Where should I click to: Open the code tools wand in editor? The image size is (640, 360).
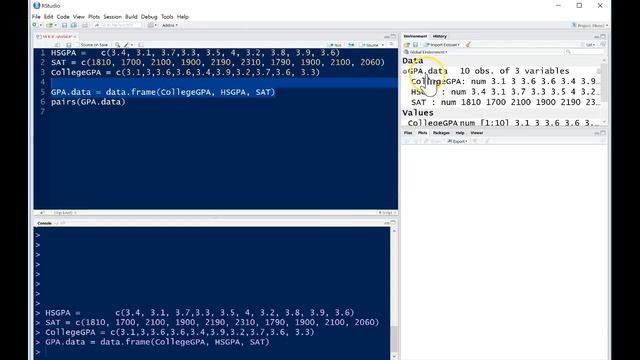click(126, 45)
